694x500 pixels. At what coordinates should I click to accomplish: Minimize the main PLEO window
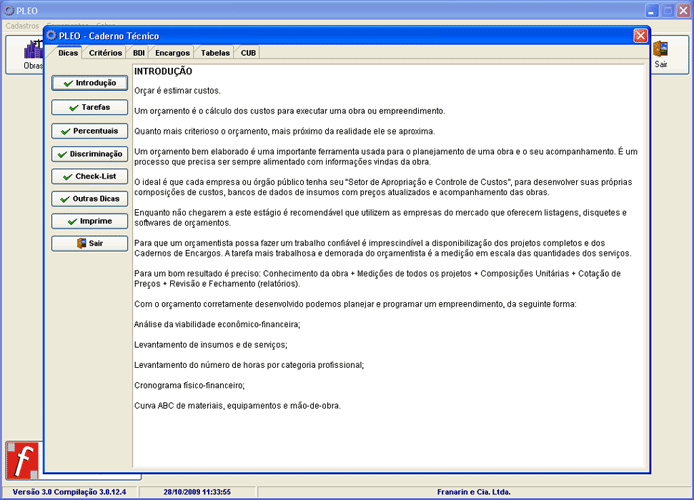652,11
